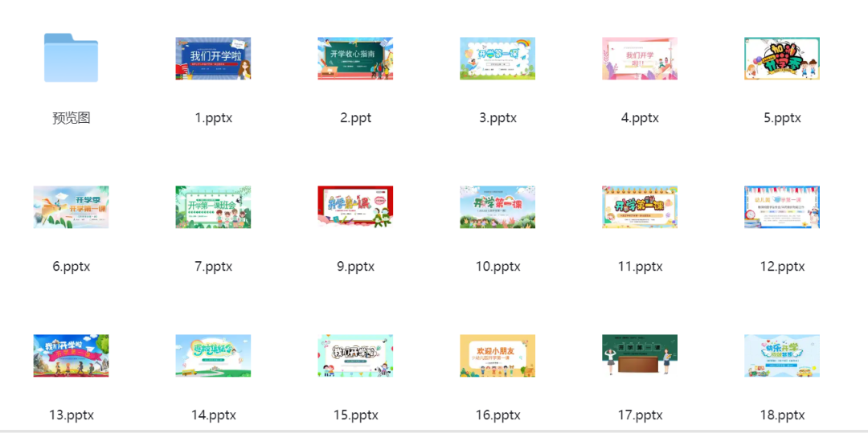Select the 6.pptx file thumbnail
This screenshot has width=868, height=433.
(71, 207)
